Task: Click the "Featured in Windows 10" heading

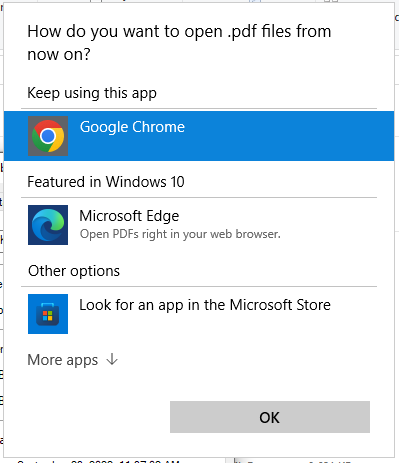Action: (x=106, y=182)
